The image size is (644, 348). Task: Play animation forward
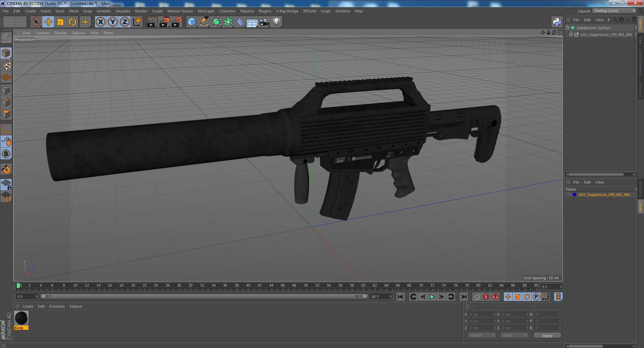[432, 297]
